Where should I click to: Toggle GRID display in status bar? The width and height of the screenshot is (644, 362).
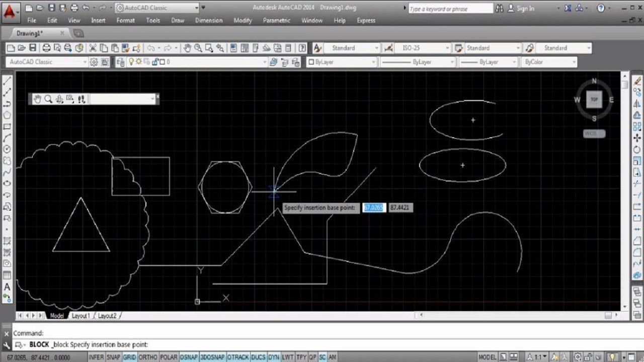(x=129, y=357)
